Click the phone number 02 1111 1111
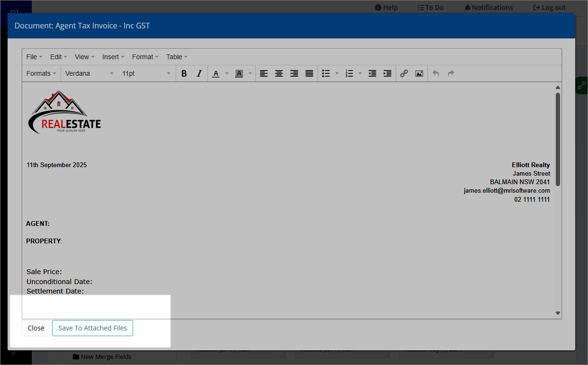The height and width of the screenshot is (365, 588). tap(532, 200)
